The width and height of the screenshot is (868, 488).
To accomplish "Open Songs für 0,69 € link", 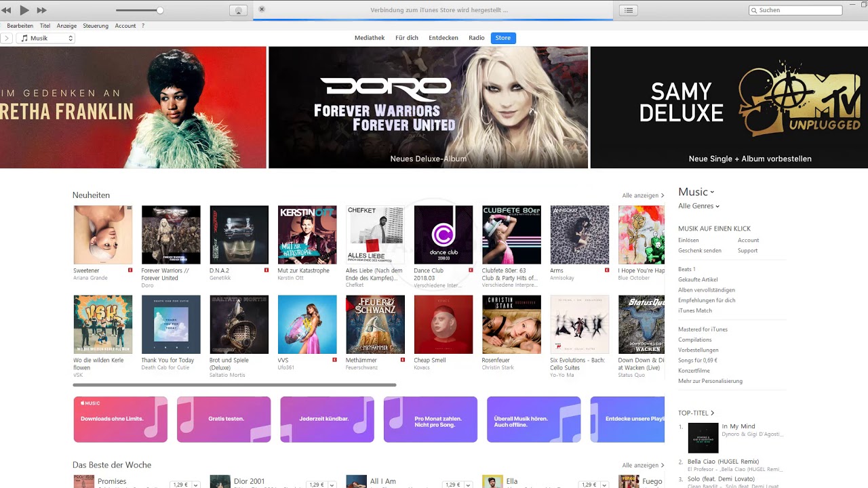I will [x=698, y=361].
